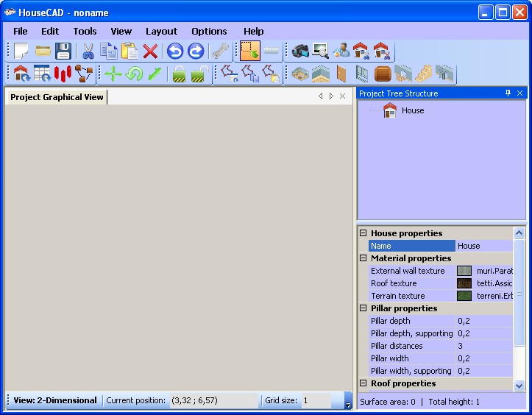Open the Help menu
Viewport: 532px width, 415px height.
coord(253,31)
